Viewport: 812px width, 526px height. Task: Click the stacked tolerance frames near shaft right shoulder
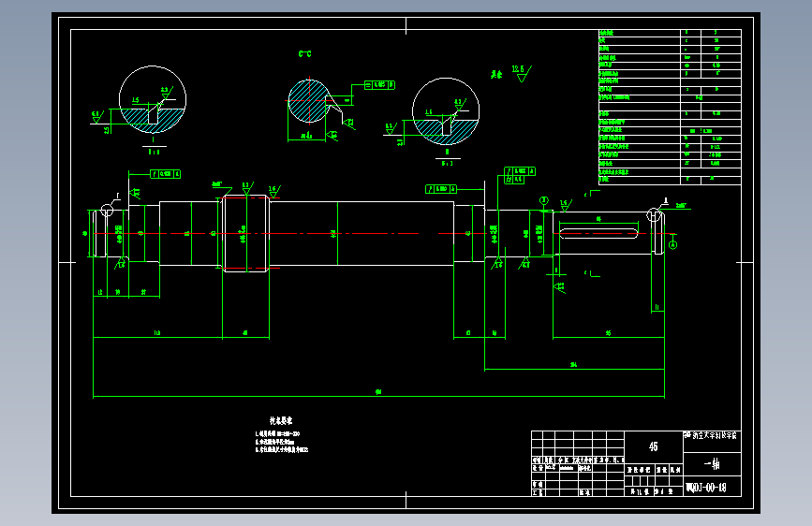(x=520, y=175)
